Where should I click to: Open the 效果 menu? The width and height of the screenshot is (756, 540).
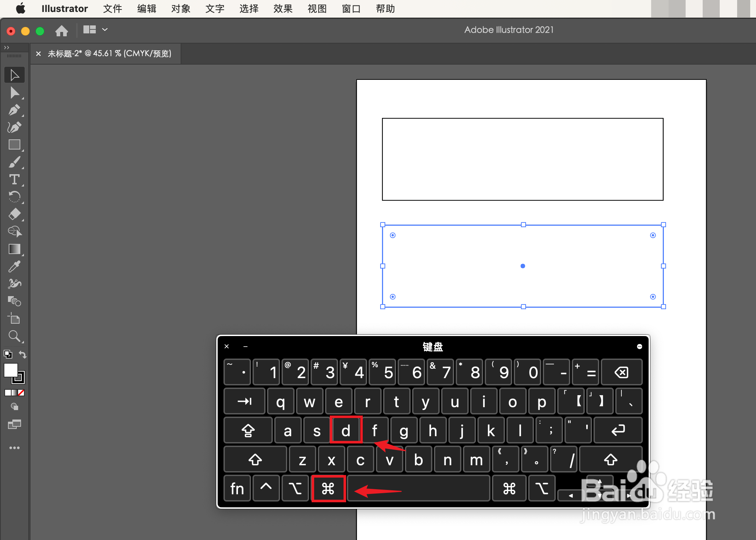[283, 9]
